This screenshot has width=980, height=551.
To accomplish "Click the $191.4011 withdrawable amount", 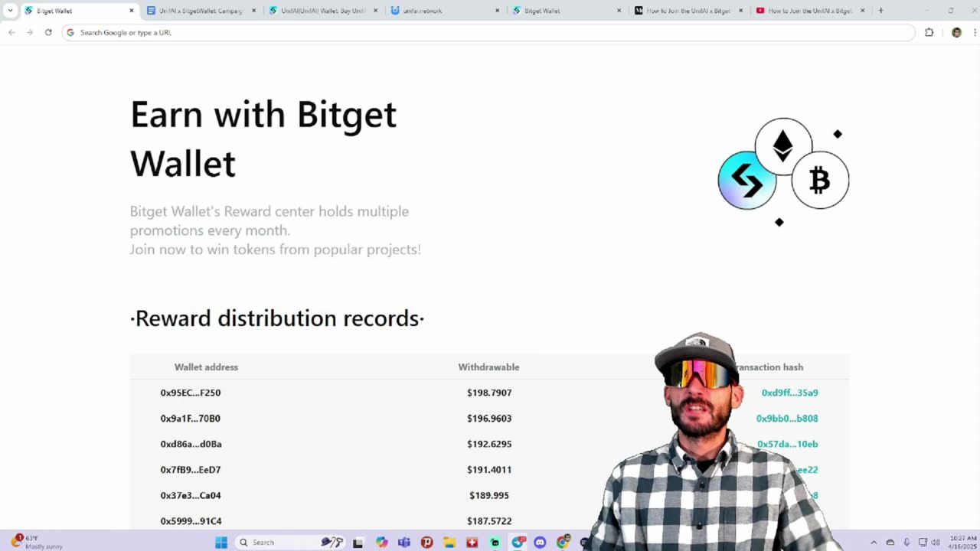I will click(x=489, y=470).
